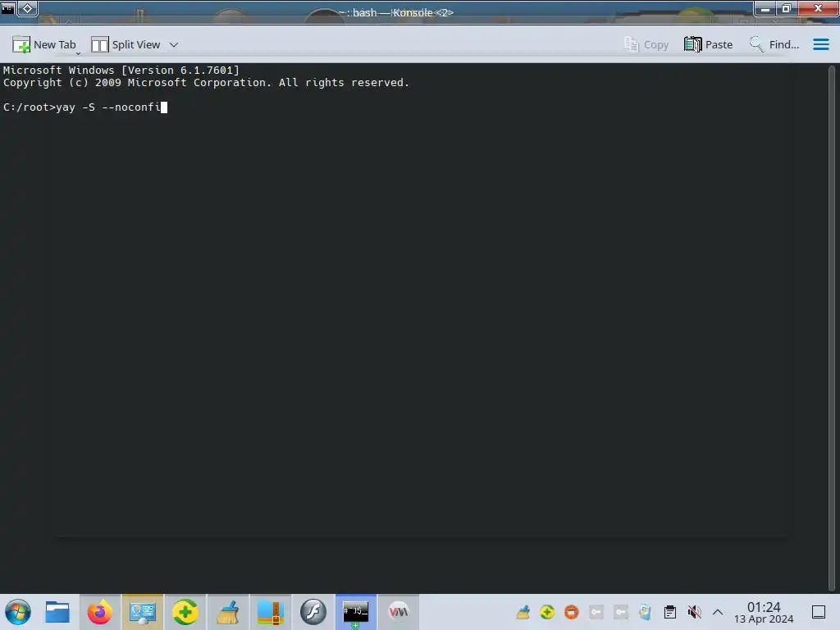The image size is (840, 630).
Task: Minimize the Konsole window
Action: [765, 8]
